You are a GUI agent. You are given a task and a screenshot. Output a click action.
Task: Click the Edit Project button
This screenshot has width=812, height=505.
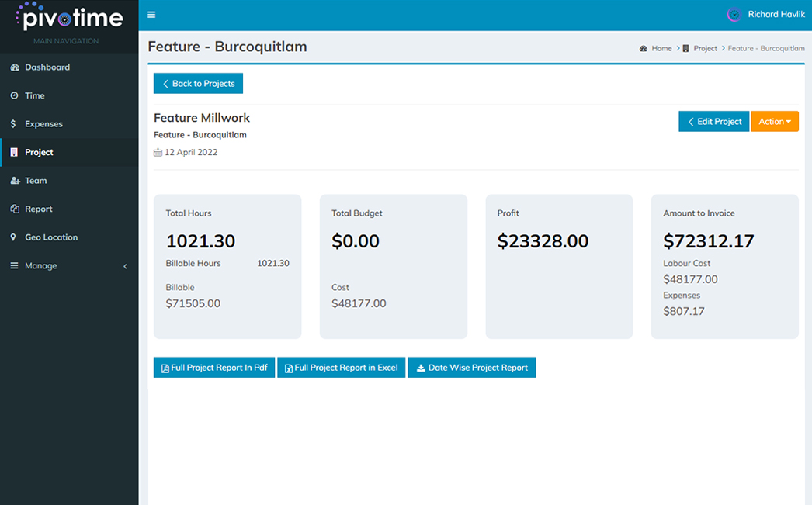pyautogui.click(x=713, y=122)
